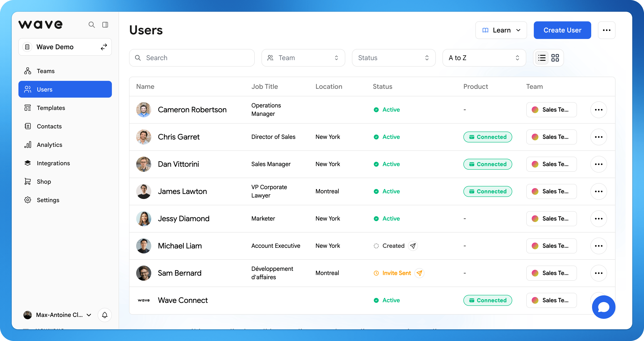Click Jessy Diamond's Sales Te... team chip

(551, 219)
